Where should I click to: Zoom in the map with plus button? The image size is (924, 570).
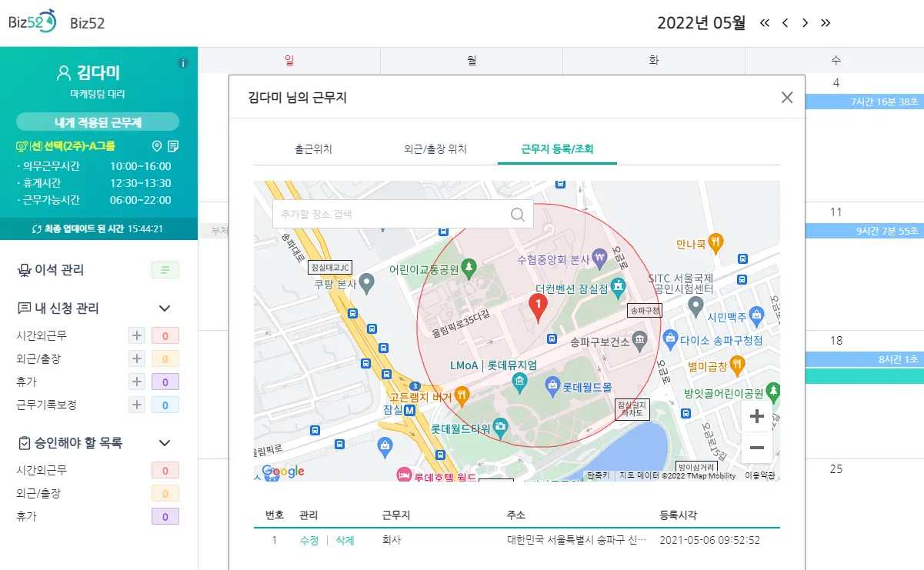[x=756, y=416]
